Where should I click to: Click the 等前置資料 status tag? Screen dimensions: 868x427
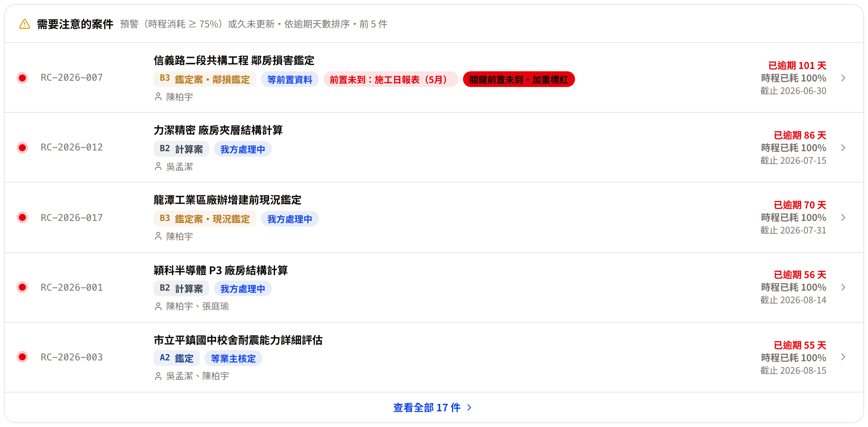click(290, 79)
